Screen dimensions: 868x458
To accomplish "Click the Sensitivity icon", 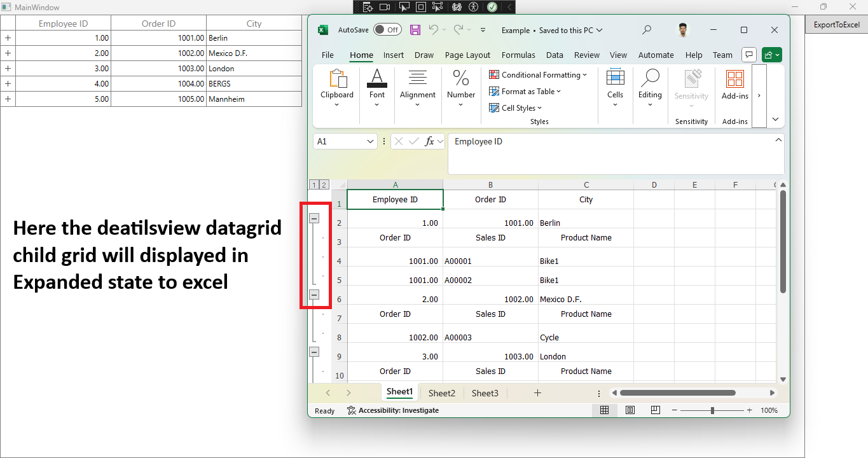I will click(692, 79).
